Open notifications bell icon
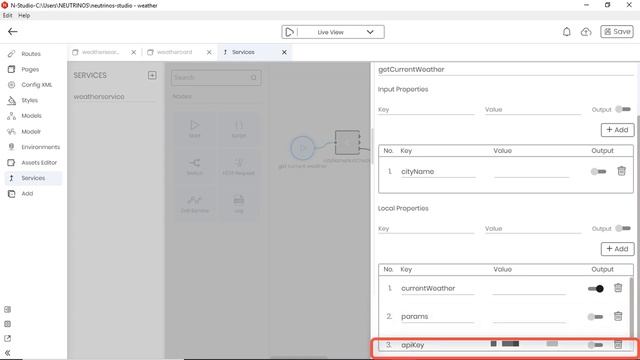Screen dimensions: 640x360 point(567,32)
